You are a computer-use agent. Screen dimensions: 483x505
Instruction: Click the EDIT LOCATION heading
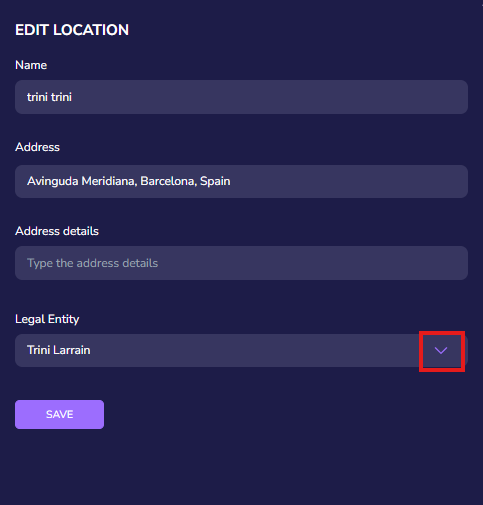click(72, 30)
